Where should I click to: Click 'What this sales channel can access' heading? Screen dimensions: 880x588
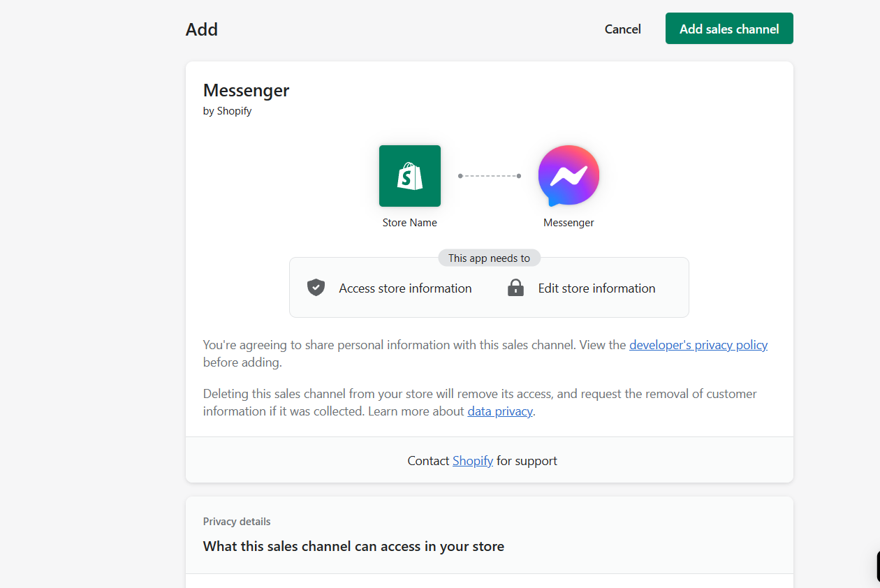353,546
